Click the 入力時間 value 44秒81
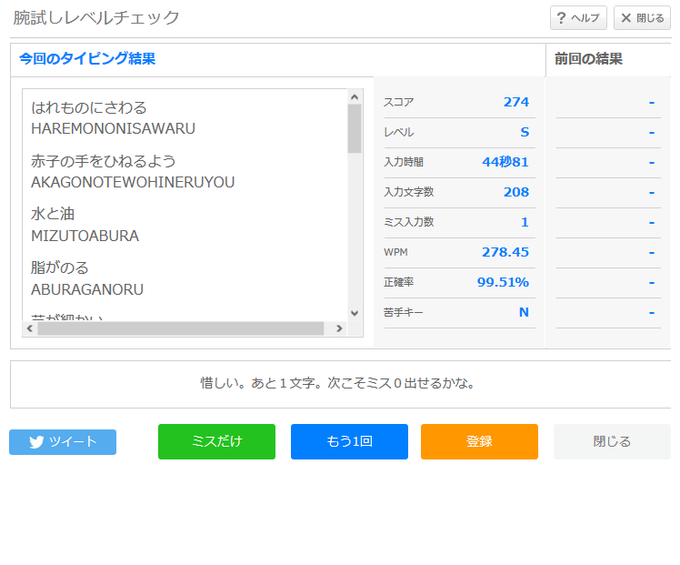The height and width of the screenshot is (565, 680). [505, 162]
